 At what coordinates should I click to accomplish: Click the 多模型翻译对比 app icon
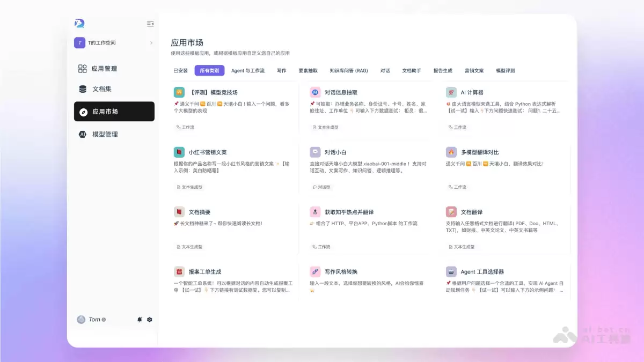click(x=451, y=152)
